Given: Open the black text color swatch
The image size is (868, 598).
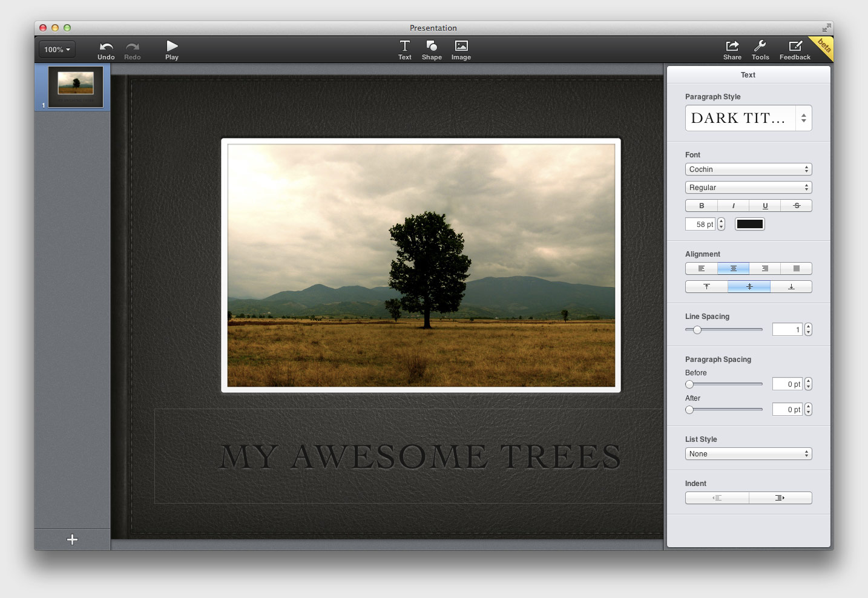Looking at the screenshot, I should tap(749, 225).
